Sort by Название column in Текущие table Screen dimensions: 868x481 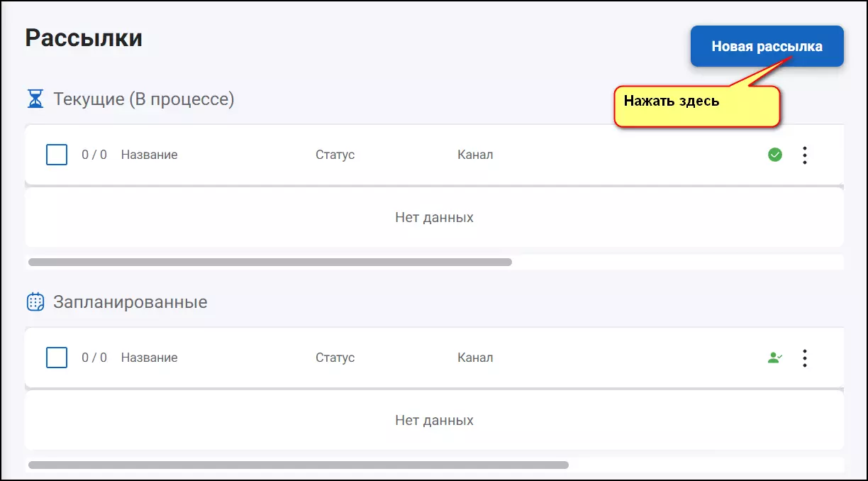click(149, 155)
